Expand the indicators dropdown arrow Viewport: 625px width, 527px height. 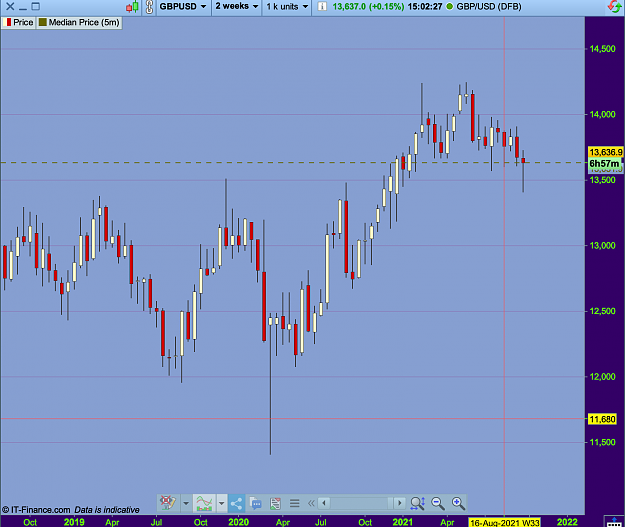point(222,503)
